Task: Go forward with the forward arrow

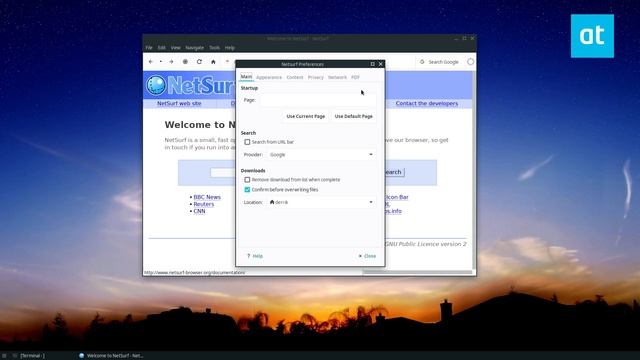Action: click(171, 62)
